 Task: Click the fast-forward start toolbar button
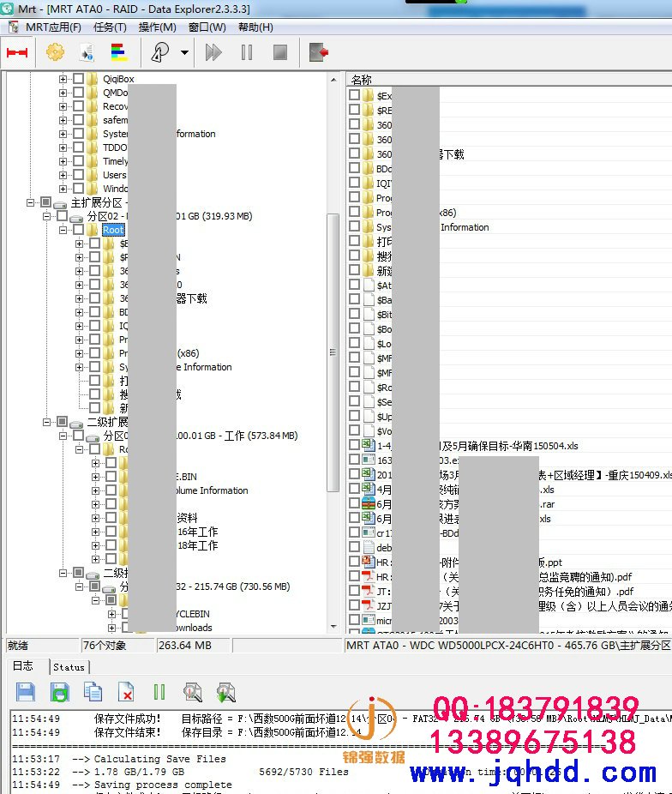213,52
